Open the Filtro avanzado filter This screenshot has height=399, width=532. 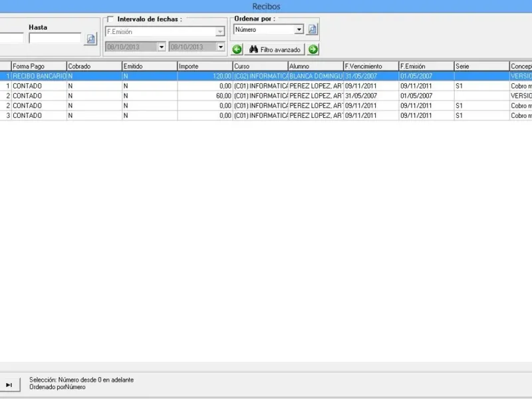[x=275, y=49]
